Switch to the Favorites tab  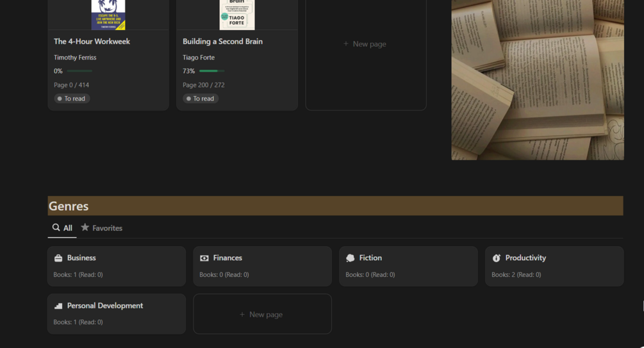pos(102,228)
